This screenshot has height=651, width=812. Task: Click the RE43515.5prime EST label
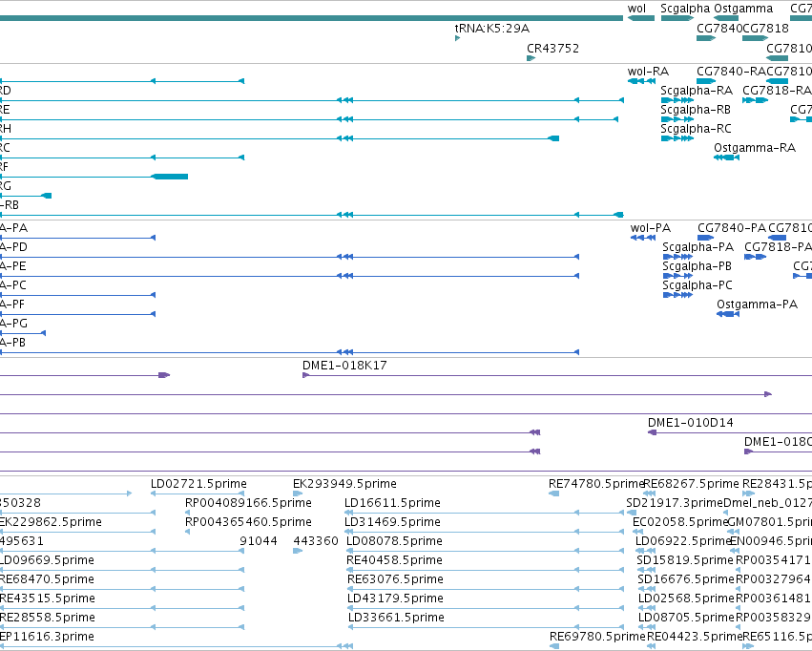point(48,599)
